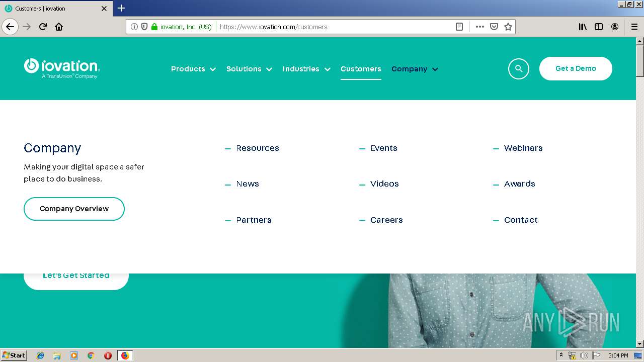Image resolution: width=644 pixels, height=362 pixels.
Task: Click the taskbar clock 3:04 PM
Action: point(618,355)
